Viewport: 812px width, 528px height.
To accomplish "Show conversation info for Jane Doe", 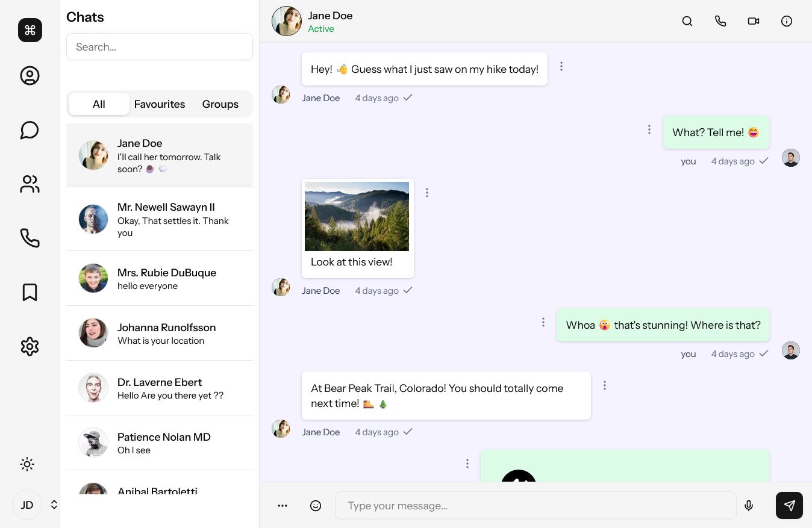I will click(x=787, y=21).
